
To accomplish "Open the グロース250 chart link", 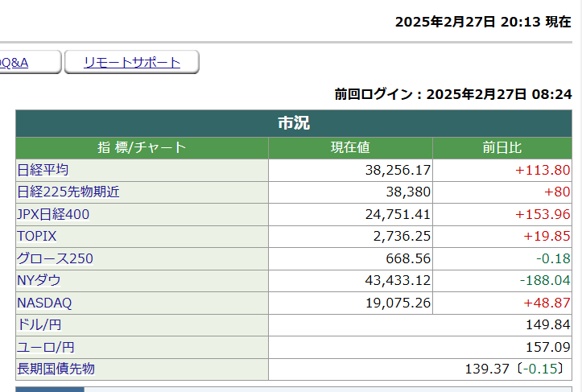I will pyautogui.click(x=55, y=258).
